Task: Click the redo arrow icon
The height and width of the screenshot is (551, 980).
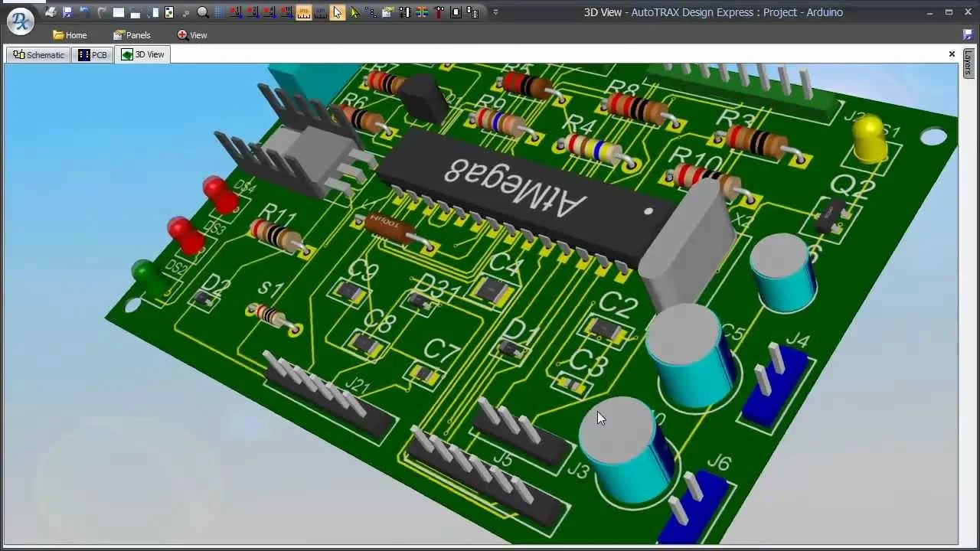Action: [101, 12]
